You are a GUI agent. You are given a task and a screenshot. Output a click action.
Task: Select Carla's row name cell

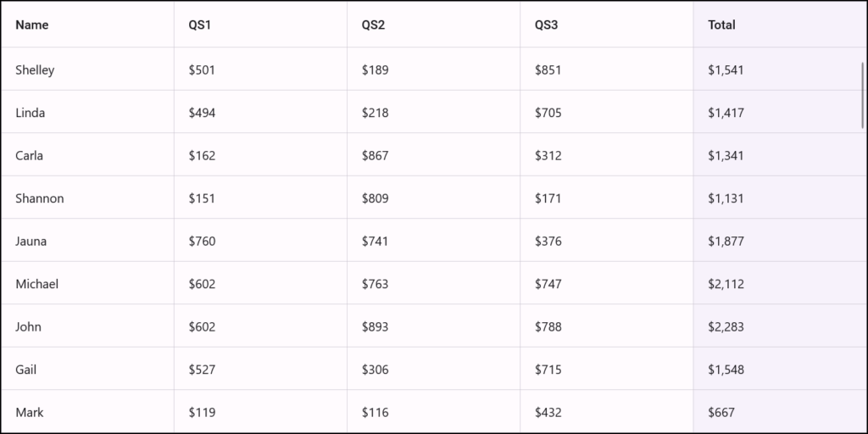point(30,155)
